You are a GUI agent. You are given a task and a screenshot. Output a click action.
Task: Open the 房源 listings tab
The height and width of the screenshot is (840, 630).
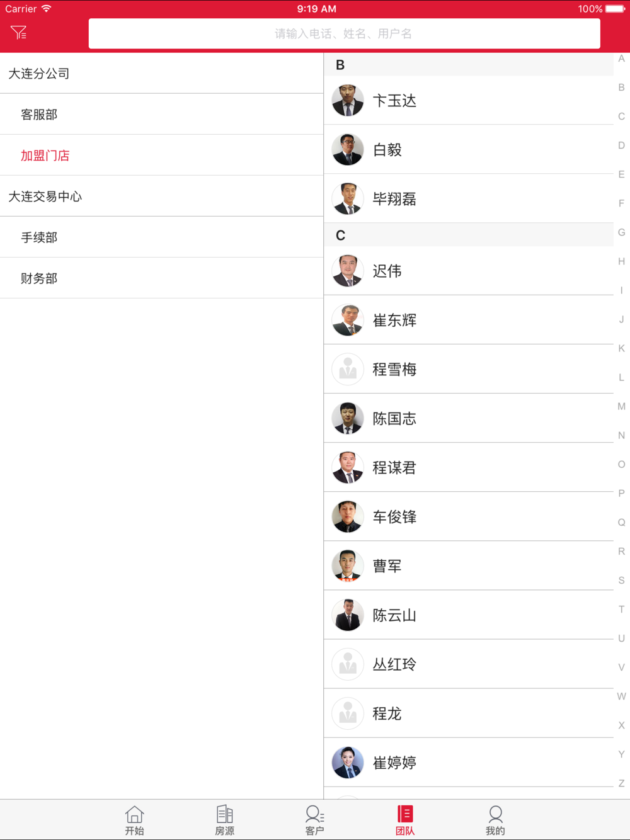click(x=224, y=820)
